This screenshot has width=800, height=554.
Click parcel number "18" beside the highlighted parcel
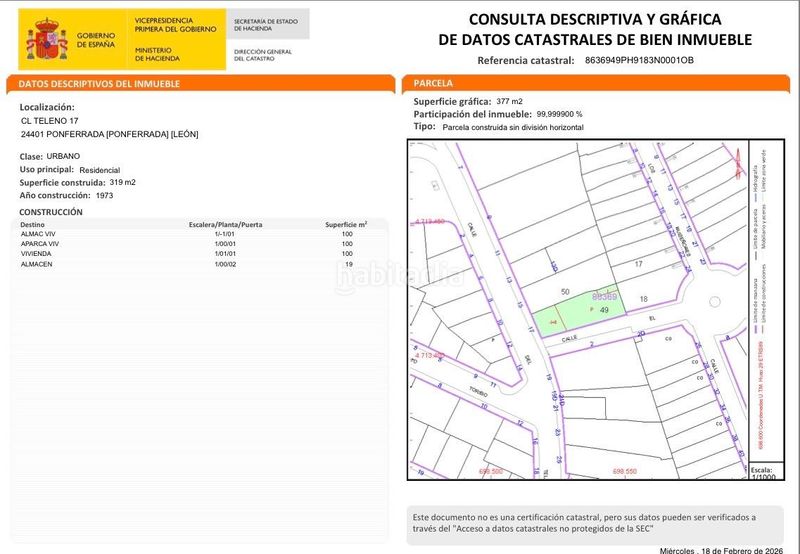(643, 299)
